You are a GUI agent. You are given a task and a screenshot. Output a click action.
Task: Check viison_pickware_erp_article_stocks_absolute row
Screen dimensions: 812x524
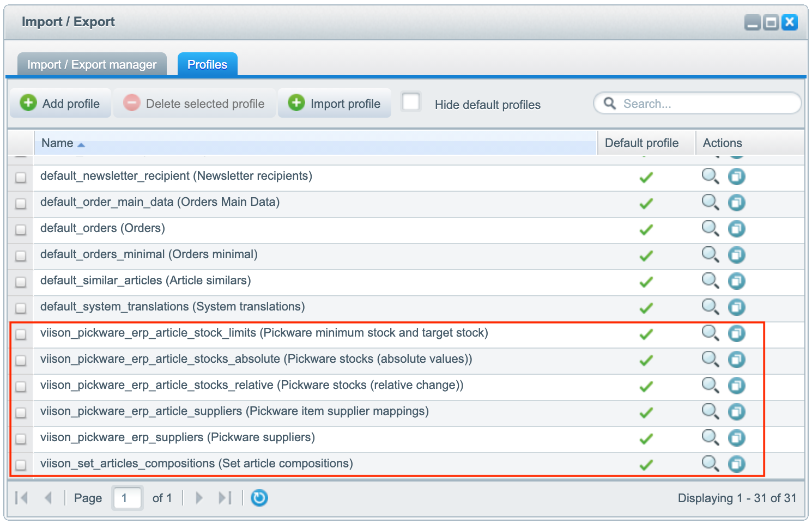(21, 361)
